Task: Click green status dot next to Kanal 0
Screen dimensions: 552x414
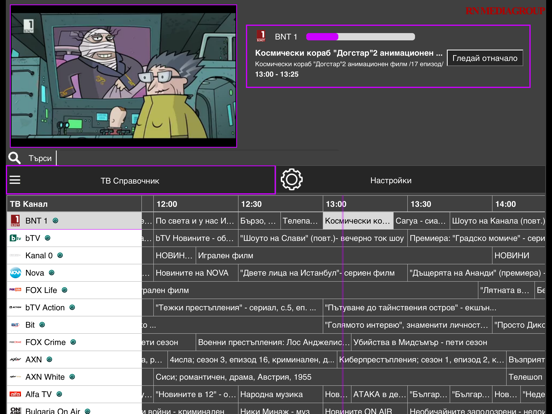Action: pos(60,255)
